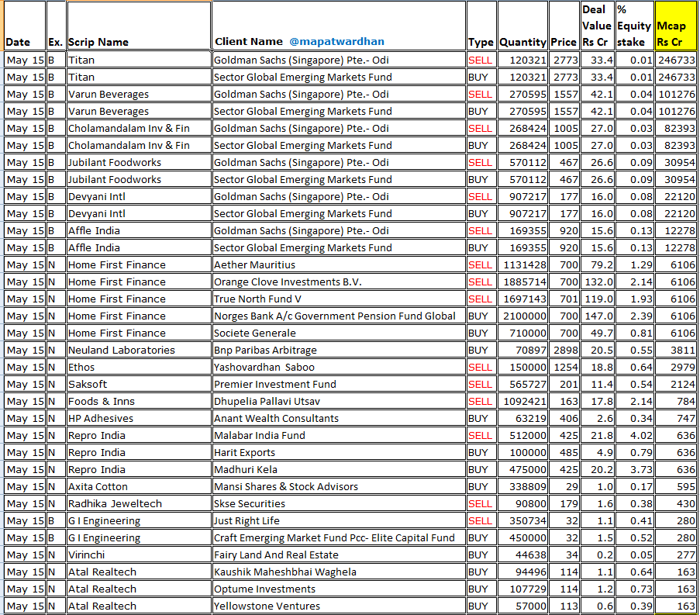The width and height of the screenshot is (700, 615).
Task: Select quantity 2100000 cell
Action: [522, 316]
